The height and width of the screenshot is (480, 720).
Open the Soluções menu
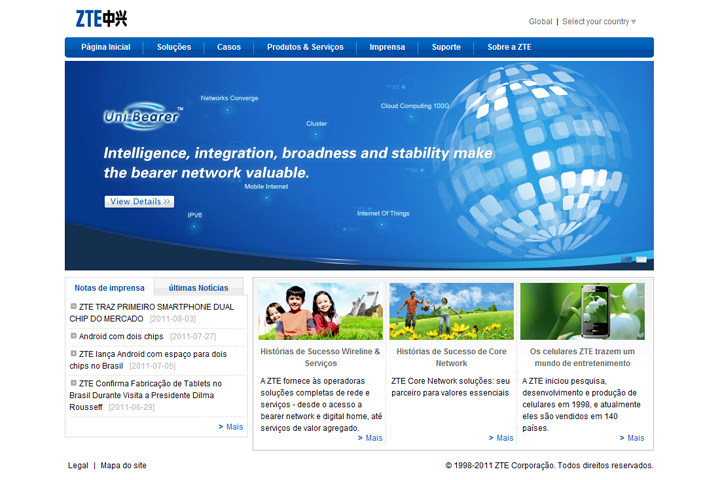(174, 47)
